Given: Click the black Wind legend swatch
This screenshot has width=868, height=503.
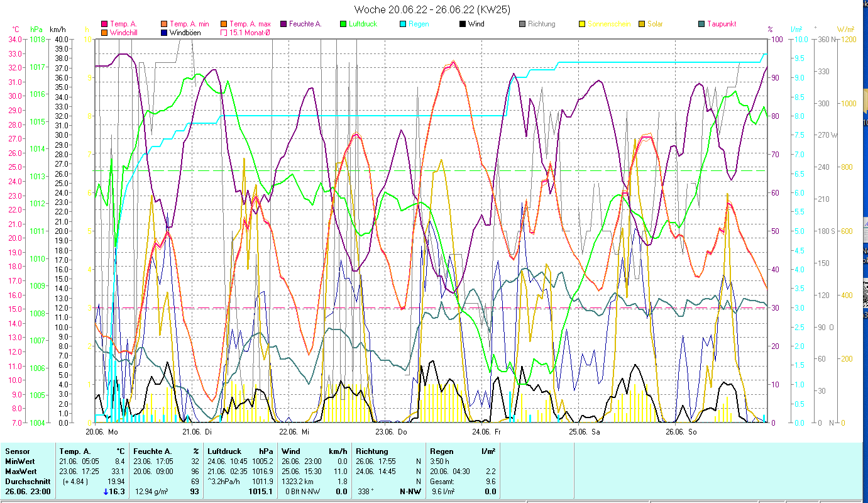Looking at the screenshot, I should coord(462,24).
